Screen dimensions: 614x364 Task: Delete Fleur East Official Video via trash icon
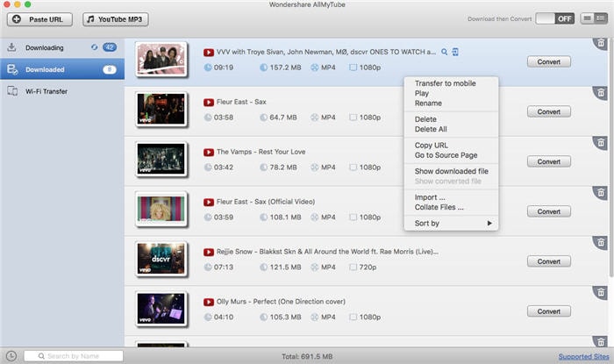601,193
